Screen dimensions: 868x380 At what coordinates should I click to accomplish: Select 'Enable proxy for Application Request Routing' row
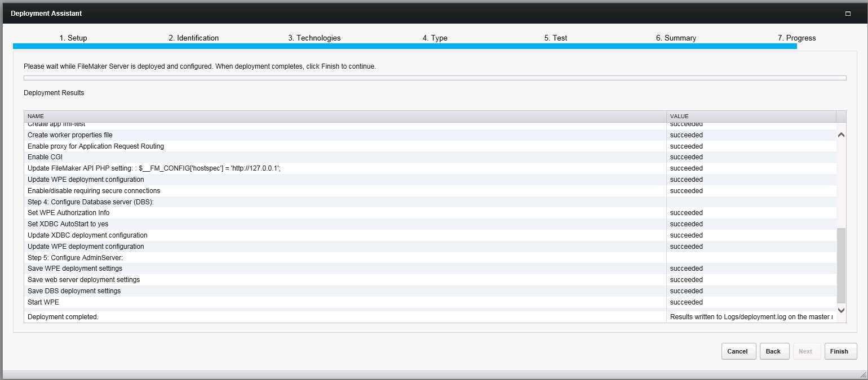[431, 146]
